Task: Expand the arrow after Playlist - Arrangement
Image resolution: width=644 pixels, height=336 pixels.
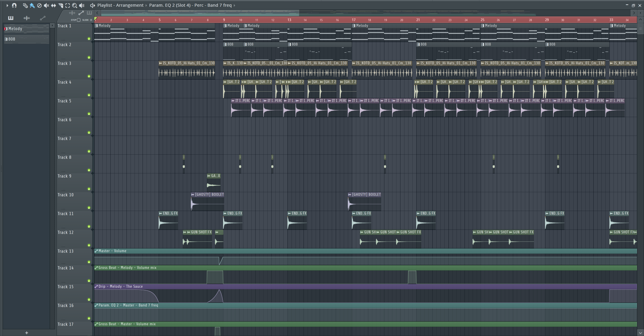Action: [x=146, y=5]
